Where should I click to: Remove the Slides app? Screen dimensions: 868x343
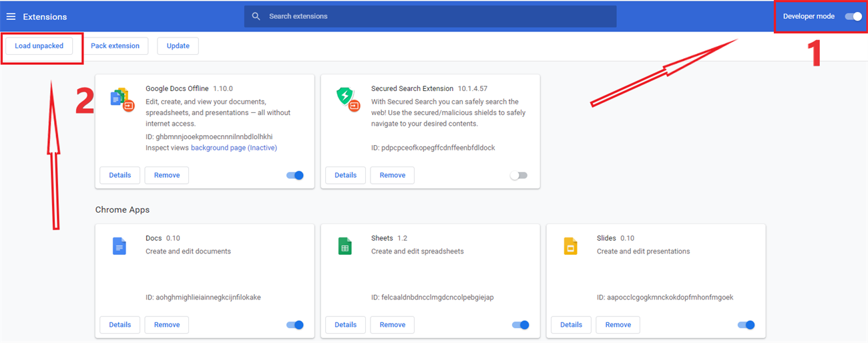(x=618, y=325)
